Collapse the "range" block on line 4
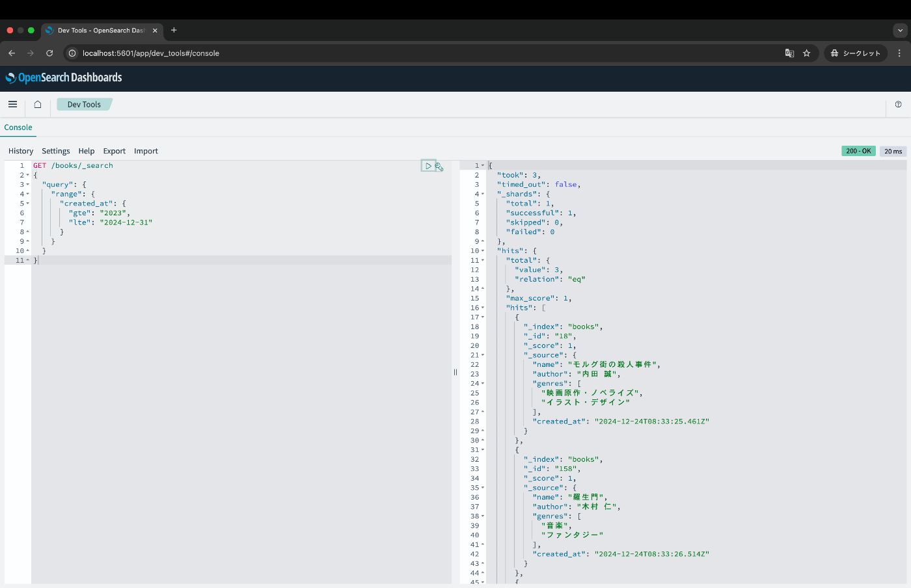This screenshot has height=588, width=911. click(27, 194)
